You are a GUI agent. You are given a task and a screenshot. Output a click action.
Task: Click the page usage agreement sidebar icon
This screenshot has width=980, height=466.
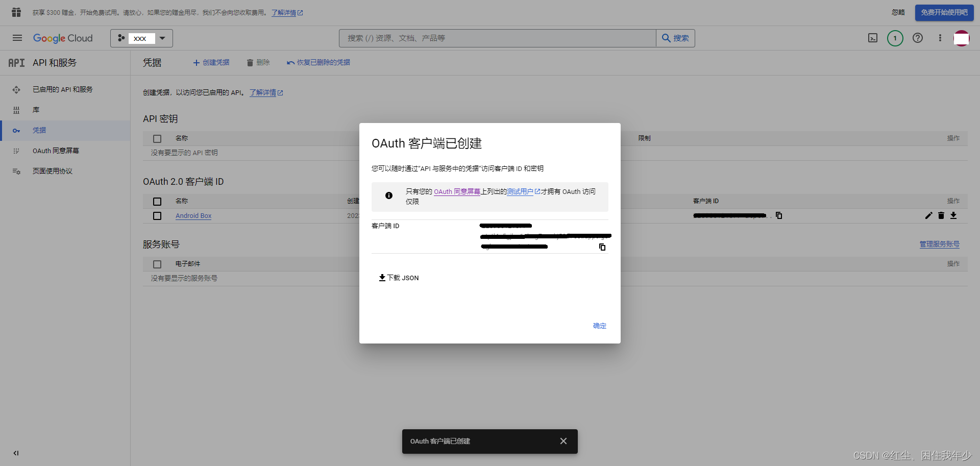coord(16,171)
